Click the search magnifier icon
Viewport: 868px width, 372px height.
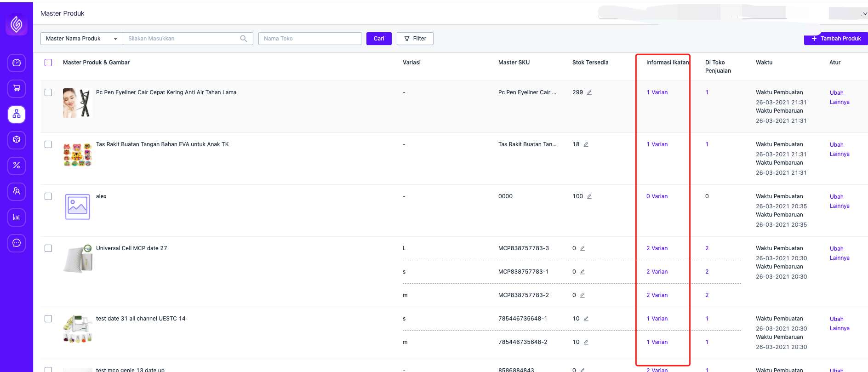(x=244, y=39)
